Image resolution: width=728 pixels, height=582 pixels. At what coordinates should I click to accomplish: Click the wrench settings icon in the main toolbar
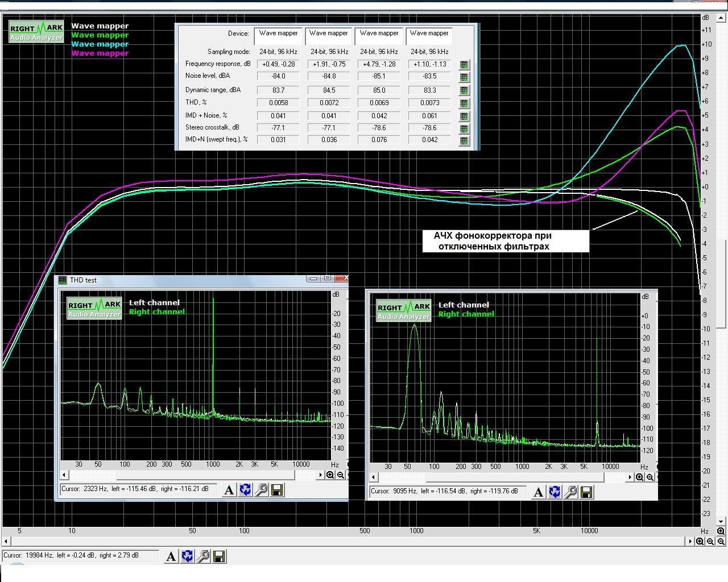point(203,556)
